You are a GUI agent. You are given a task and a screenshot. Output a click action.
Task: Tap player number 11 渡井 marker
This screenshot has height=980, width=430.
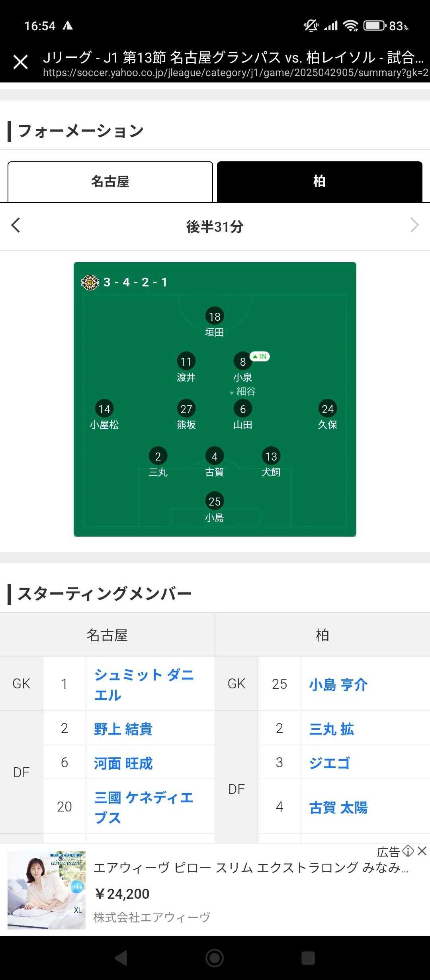coord(186,361)
